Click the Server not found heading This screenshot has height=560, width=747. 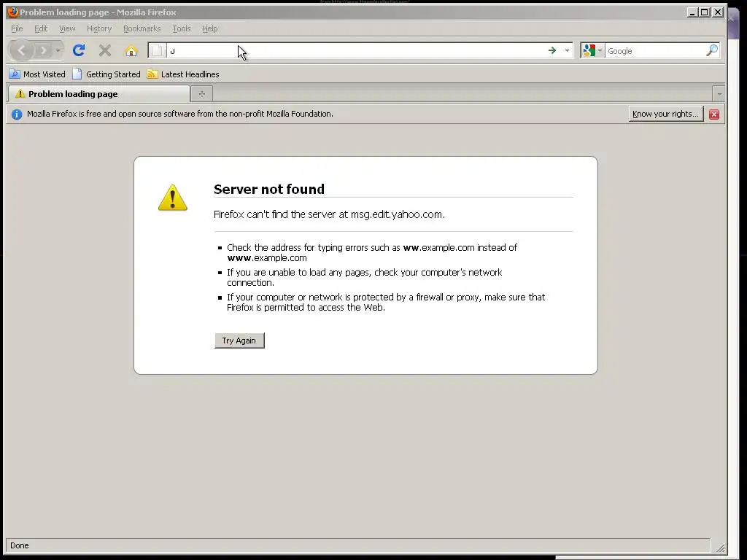tap(268, 189)
